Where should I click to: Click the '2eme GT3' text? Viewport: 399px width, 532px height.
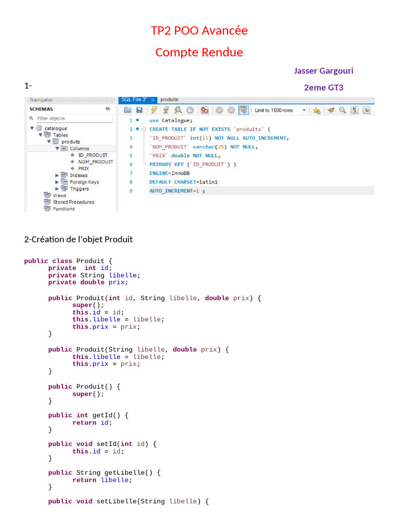pos(324,87)
